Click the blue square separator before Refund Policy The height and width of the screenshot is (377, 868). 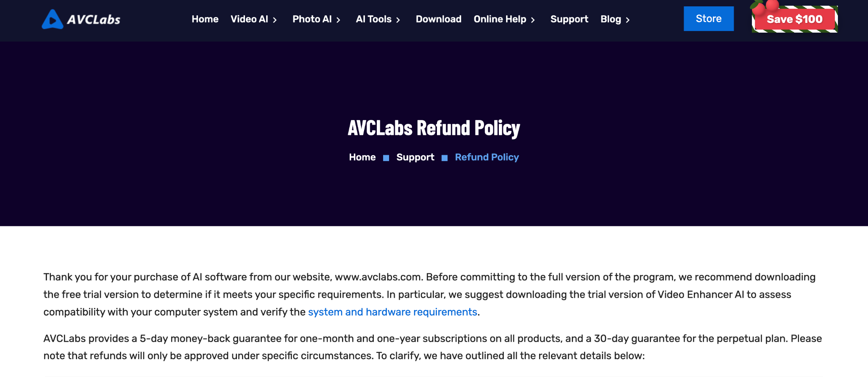tap(444, 157)
